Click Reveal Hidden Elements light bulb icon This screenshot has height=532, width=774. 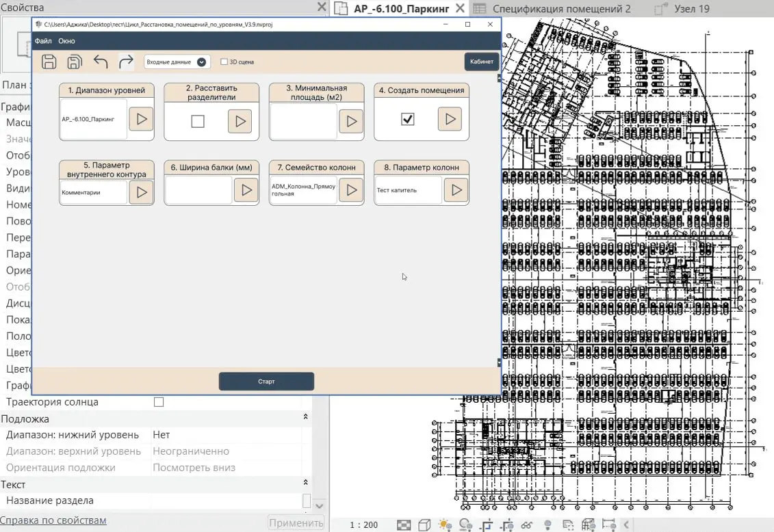[x=547, y=525]
